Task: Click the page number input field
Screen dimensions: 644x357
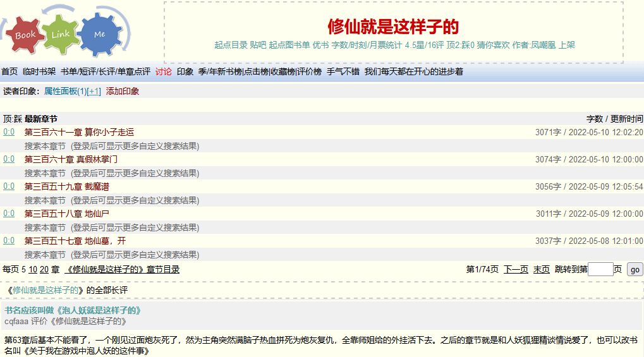Action: point(600,270)
